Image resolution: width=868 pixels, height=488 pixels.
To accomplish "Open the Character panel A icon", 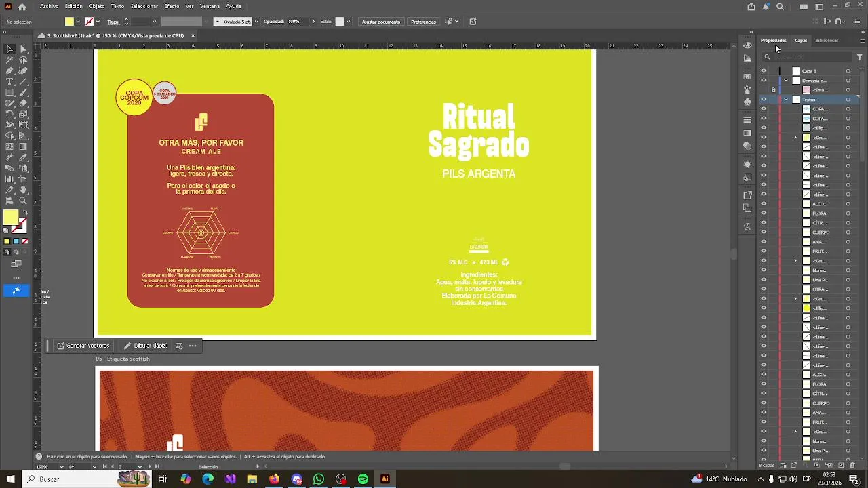I will click(747, 226).
